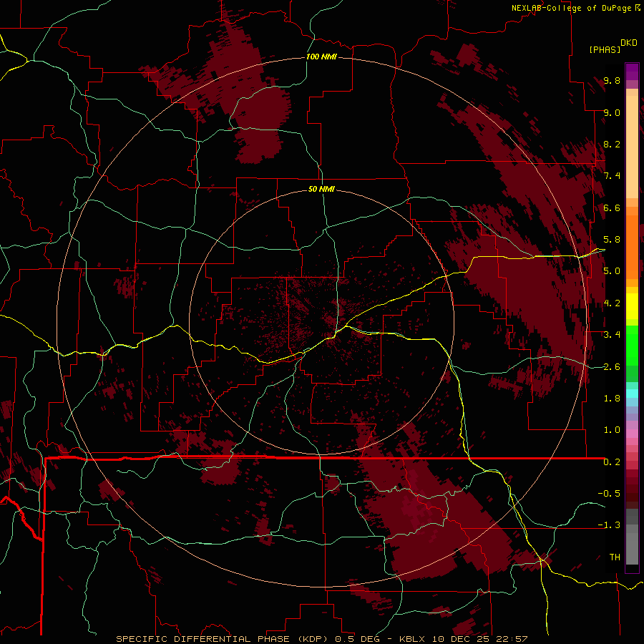Click the 4.2 value on the scale
The width and height of the screenshot is (644, 644).
click(x=612, y=303)
